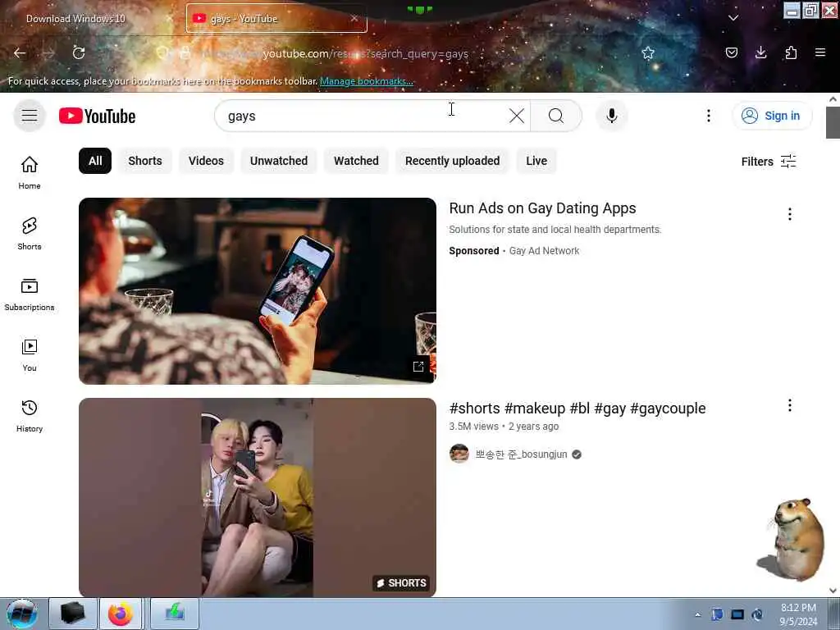Open Save to Pocket icon
The image size is (840, 630).
coord(731,52)
